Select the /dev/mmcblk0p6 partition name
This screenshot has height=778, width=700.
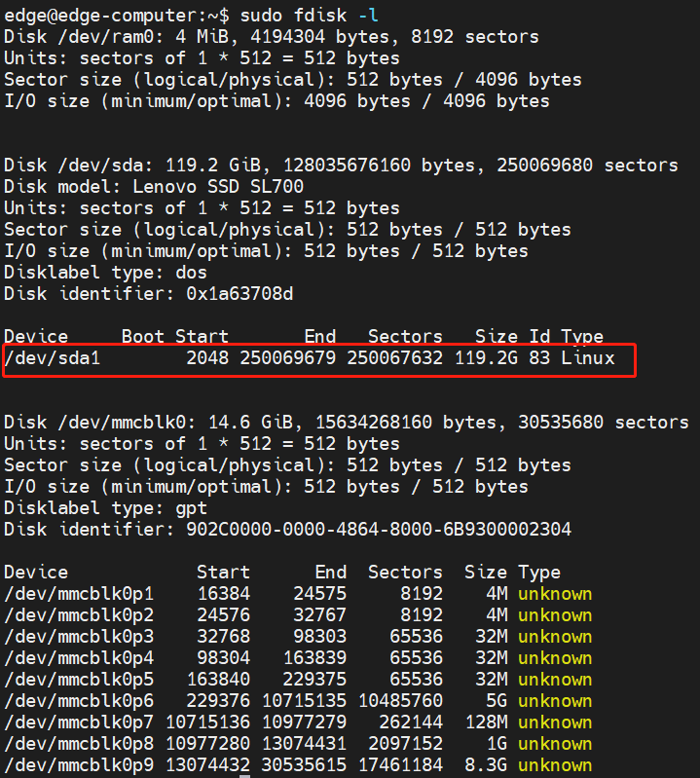79,700
